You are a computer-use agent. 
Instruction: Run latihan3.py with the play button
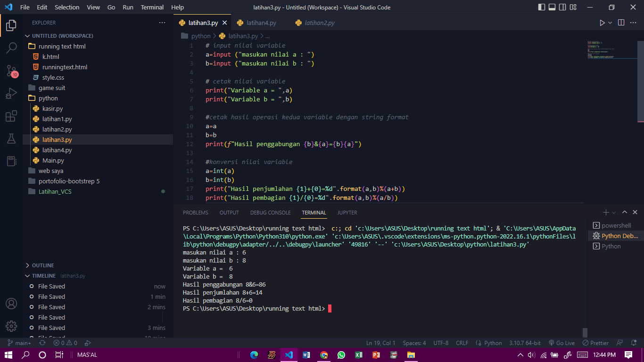602,22
